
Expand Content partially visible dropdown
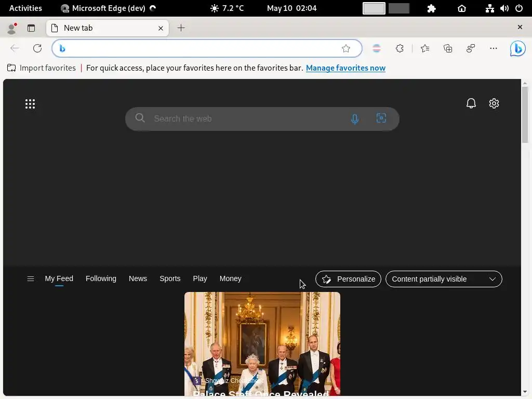444,279
